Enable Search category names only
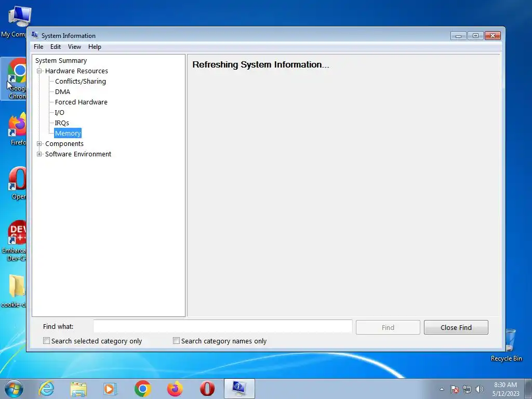532x399 pixels. tap(176, 341)
